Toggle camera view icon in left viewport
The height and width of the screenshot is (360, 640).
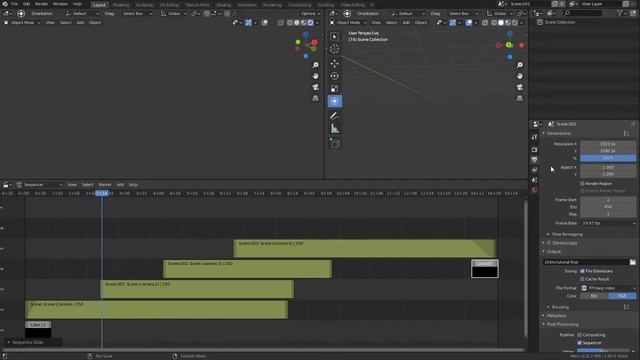pyautogui.click(x=316, y=87)
